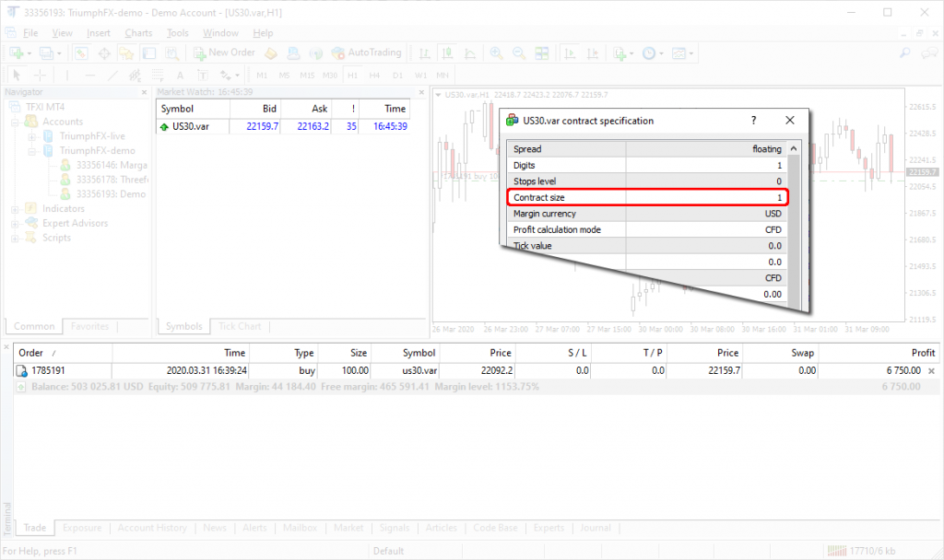944x560 pixels.
Task: Collapse the TriumphFX-demo node
Action: 31,151
